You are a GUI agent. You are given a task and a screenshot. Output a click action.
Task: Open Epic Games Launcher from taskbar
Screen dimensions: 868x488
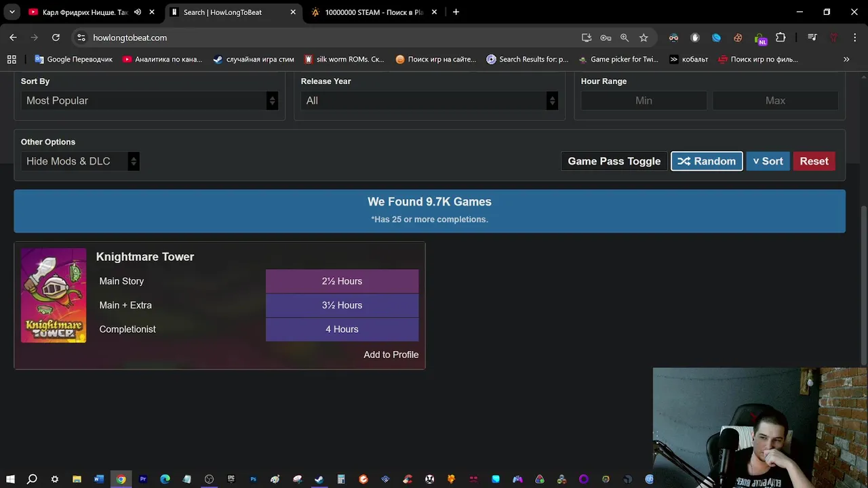231,479
